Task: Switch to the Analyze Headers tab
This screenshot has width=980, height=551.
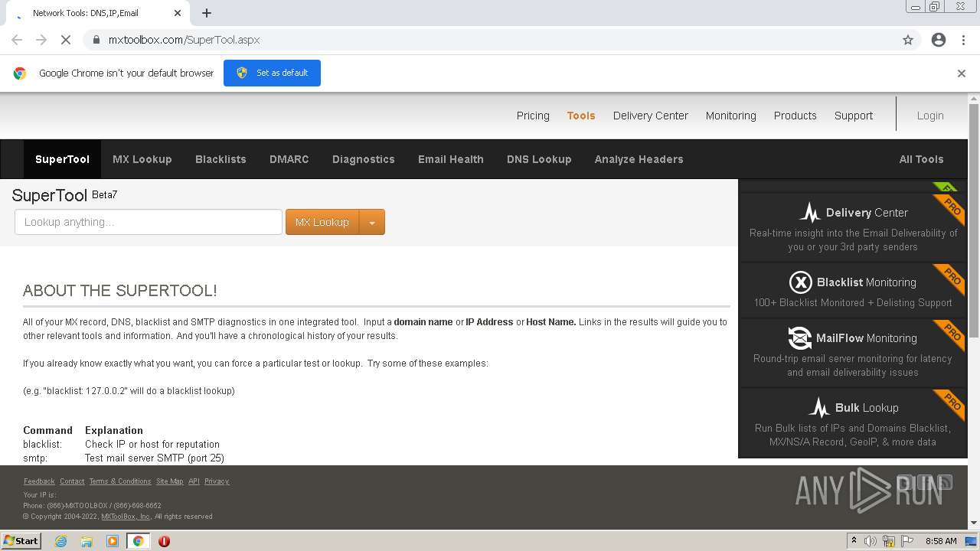Action: [x=639, y=159]
